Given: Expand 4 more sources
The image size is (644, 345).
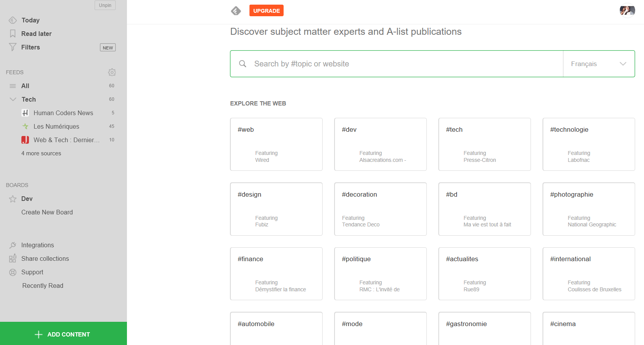Looking at the screenshot, I should (x=41, y=153).
